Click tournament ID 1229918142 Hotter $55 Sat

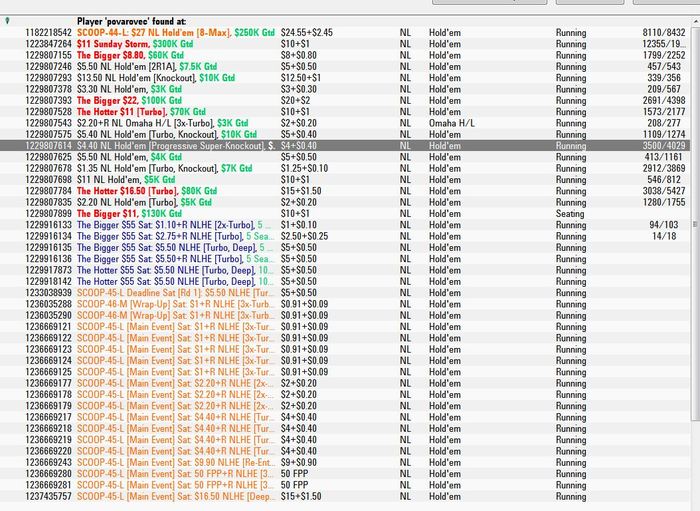(48, 282)
